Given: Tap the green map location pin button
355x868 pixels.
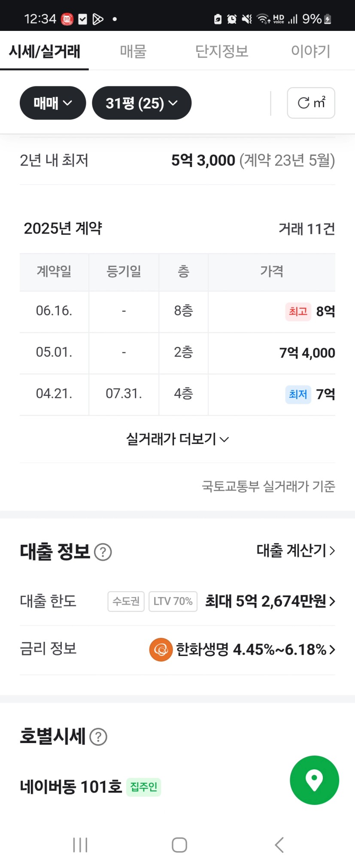Looking at the screenshot, I should pos(314,780).
